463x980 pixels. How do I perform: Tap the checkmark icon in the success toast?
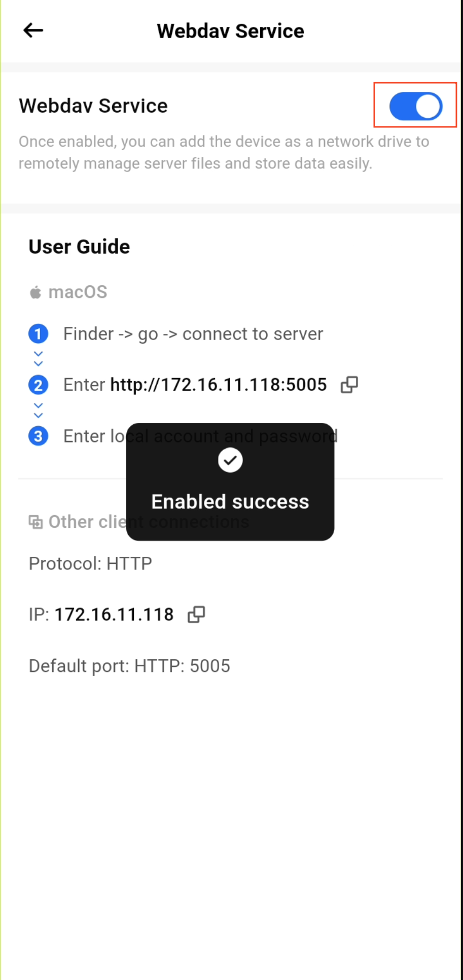(x=230, y=460)
